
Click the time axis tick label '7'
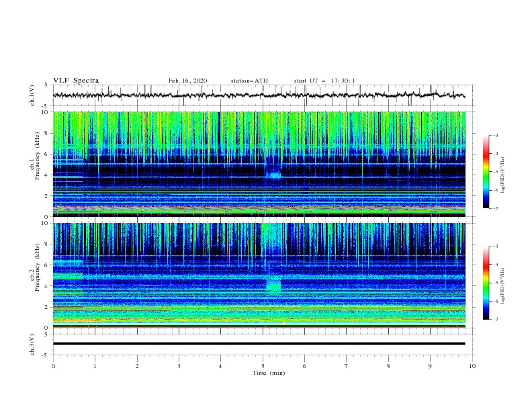point(347,366)
